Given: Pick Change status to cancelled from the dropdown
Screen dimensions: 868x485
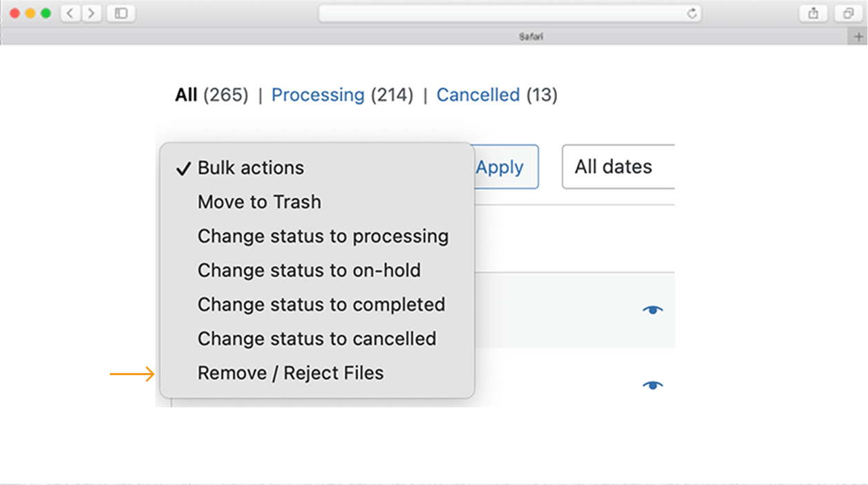Looking at the screenshot, I should pos(317,339).
